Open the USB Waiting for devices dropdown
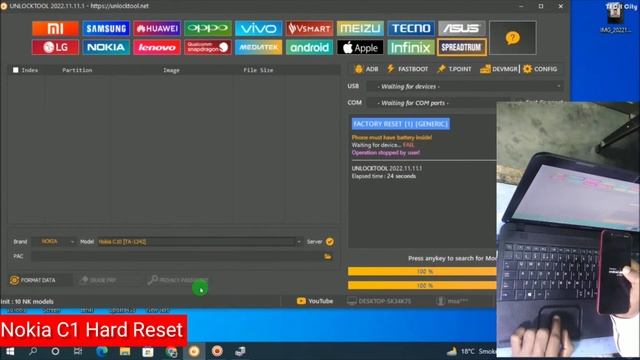Viewport: 640px width, 360px height. 465,87
